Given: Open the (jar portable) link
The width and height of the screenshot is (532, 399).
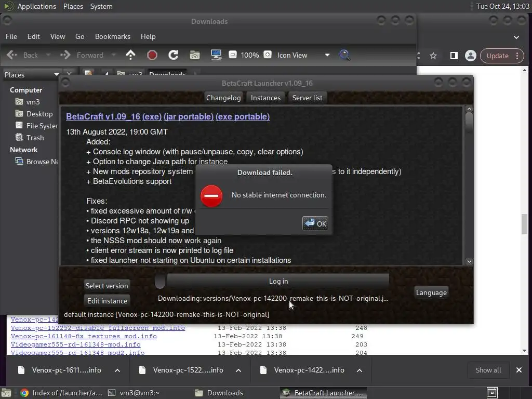Looking at the screenshot, I should pos(188,116).
